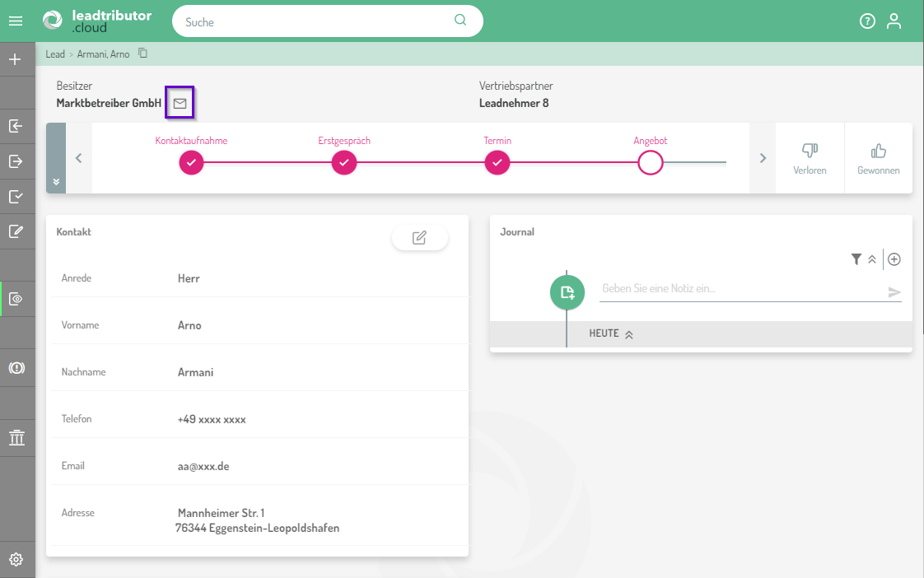This screenshot has height=578, width=924.
Task: Select the open Angebot stage circle
Action: pos(651,163)
